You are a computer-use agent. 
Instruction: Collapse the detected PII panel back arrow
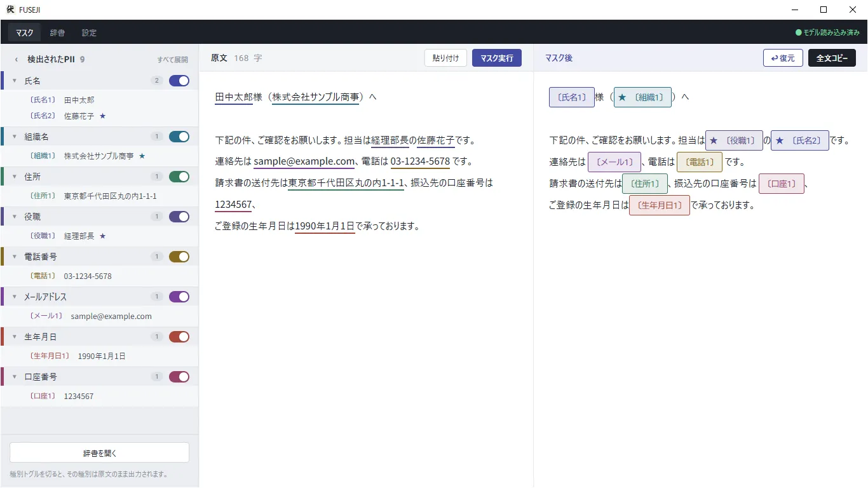(x=17, y=60)
